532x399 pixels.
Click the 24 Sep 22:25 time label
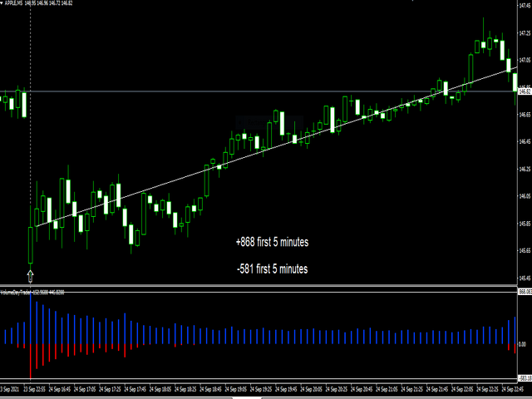[488, 389]
